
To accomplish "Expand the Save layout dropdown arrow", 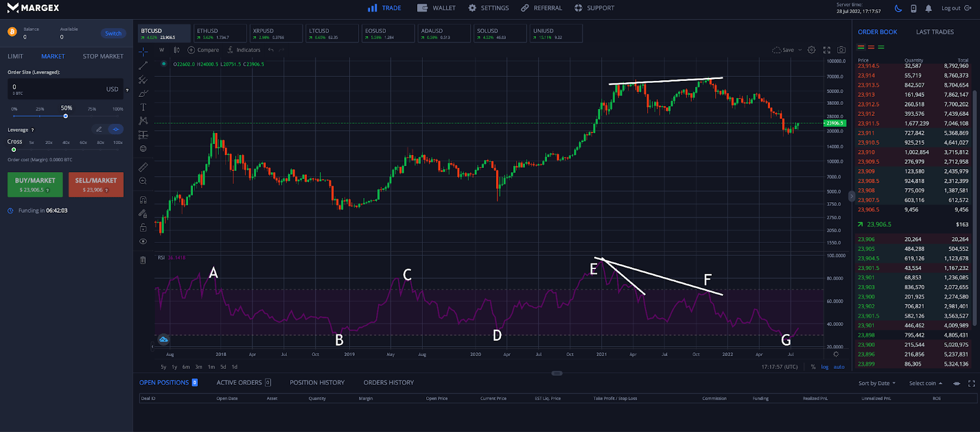I will coord(800,50).
